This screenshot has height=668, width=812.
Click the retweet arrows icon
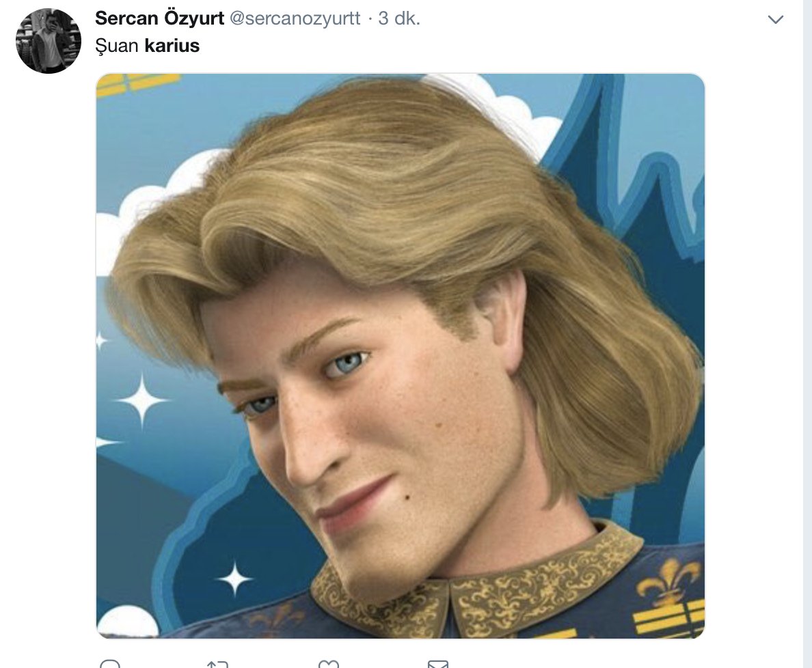[217, 663]
